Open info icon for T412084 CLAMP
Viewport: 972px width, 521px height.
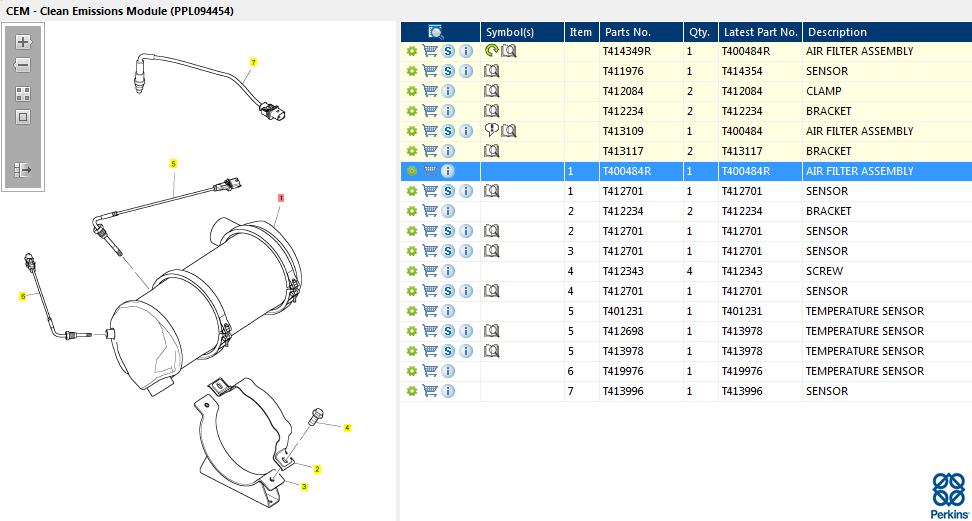tap(448, 91)
